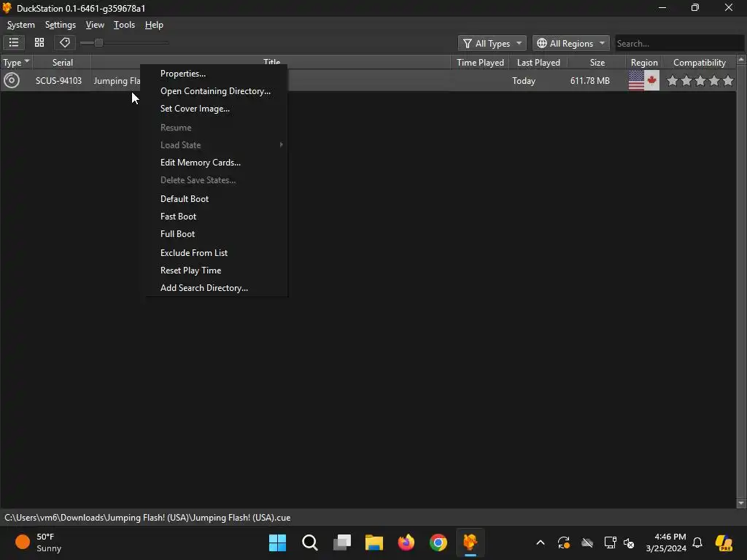Click the 611.78 MB size cell
Viewport: 747px width, 560px height.
pos(589,81)
